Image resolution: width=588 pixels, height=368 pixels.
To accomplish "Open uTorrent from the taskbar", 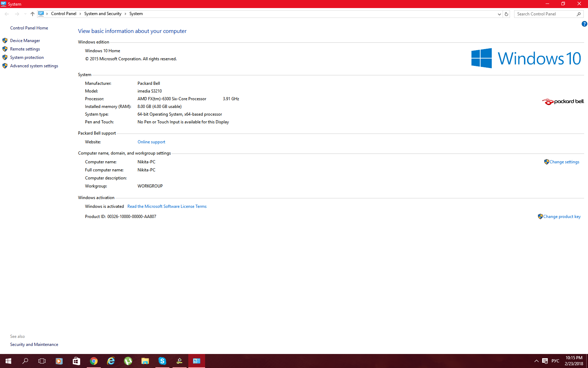I will [x=128, y=361].
